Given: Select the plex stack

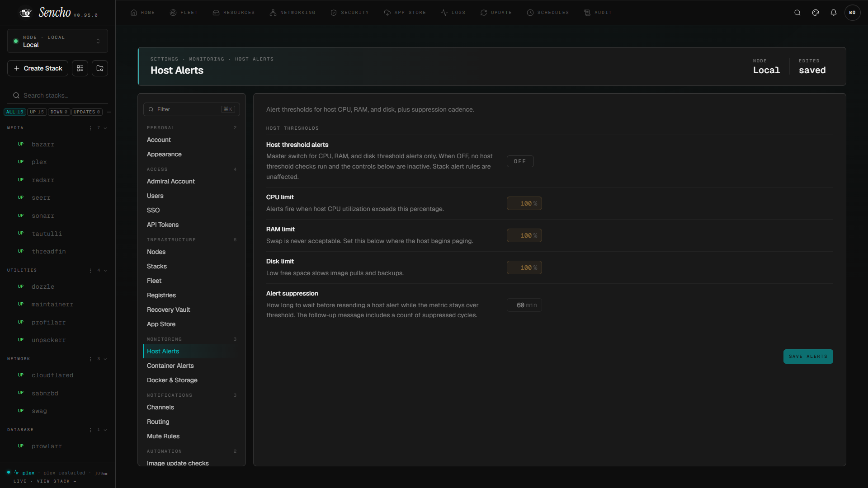Looking at the screenshot, I should pos(57,162).
